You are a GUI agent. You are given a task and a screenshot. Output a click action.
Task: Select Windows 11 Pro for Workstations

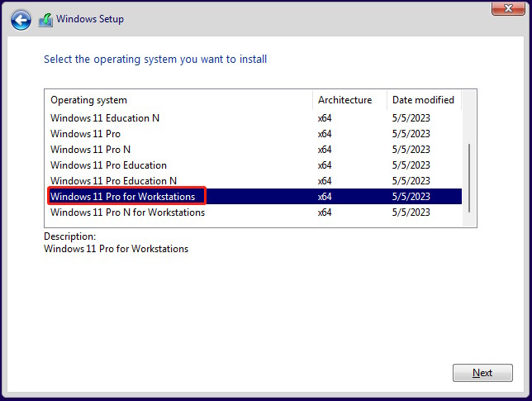pyautogui.click(x=253, y=196)
